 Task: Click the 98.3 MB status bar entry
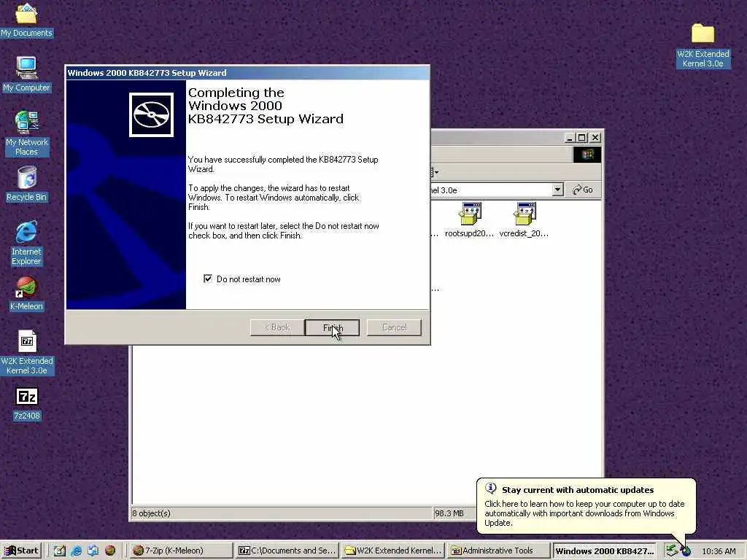(x=449, y=513)
